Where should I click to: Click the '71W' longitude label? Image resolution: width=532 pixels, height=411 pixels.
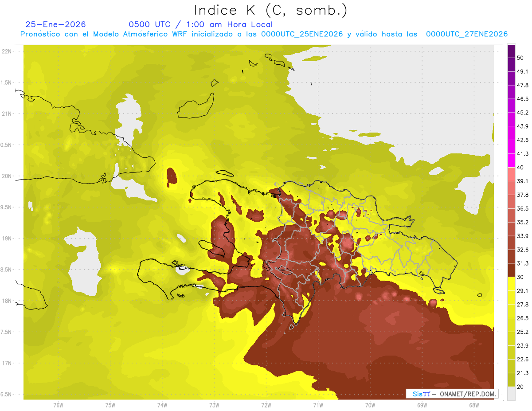tap(318, 405)
